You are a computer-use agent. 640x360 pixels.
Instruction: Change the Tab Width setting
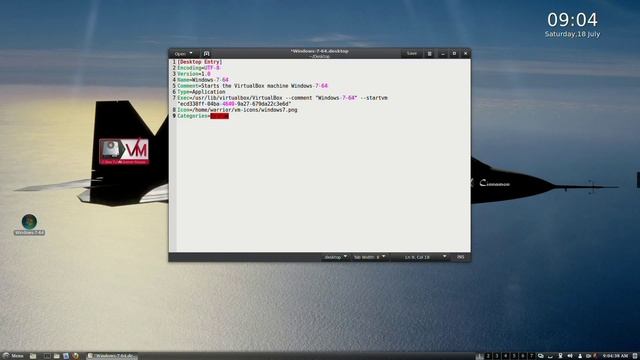tap(369, 257)
